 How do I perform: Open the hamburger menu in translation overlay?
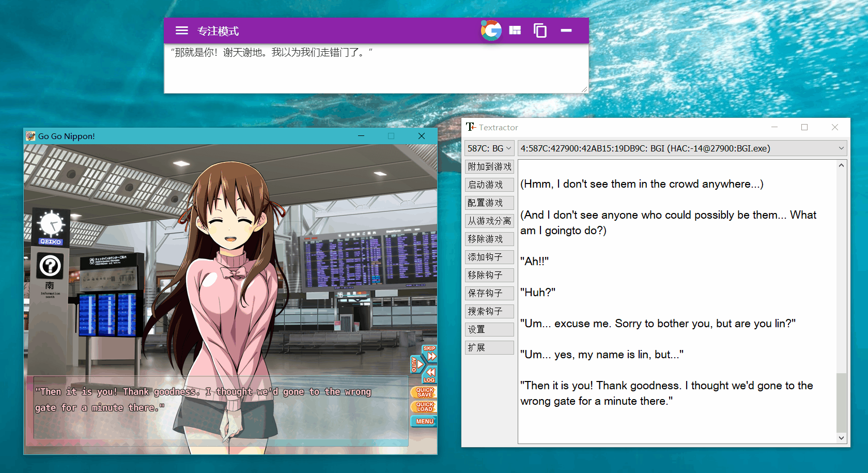point(181,31)
